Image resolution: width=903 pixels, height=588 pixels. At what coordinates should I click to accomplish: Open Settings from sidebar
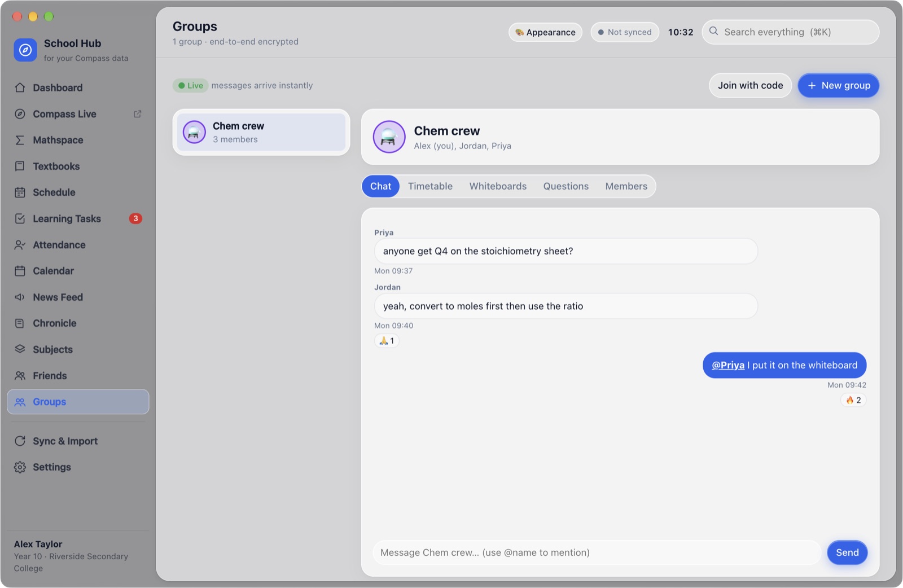pyautogui.click(x=78, y=467)
